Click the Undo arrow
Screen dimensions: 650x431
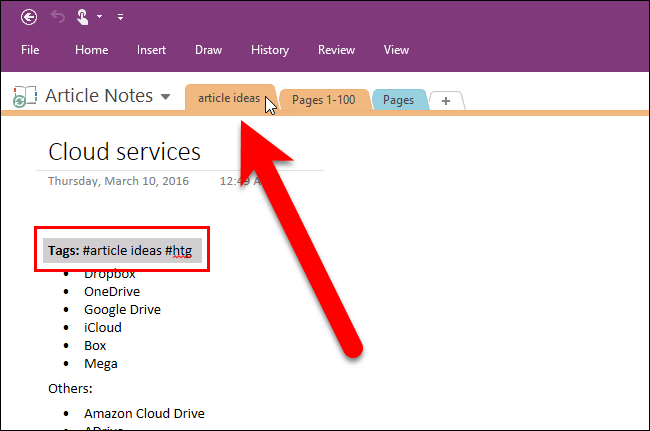coord(56,16)
